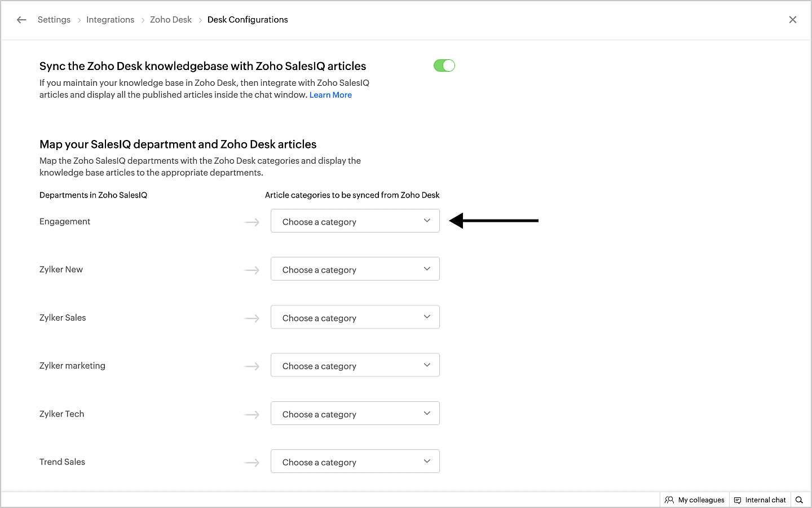This screenshot has height=508, width=812.
Task: Expand the Zylker New category dropdown
Action: (x=355, y=269)
